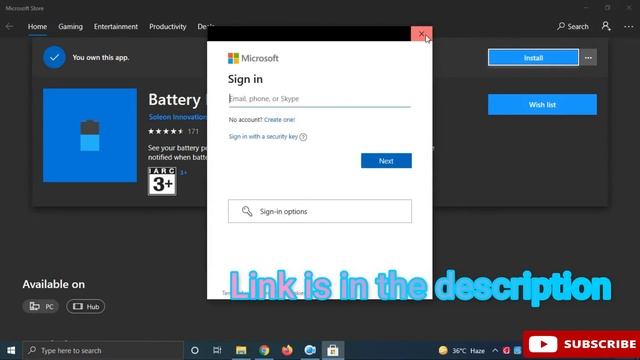The height and width of the screenshot is (360, 640).
Task: Click the You own this app checkmark icon
Action: point(54,58)
